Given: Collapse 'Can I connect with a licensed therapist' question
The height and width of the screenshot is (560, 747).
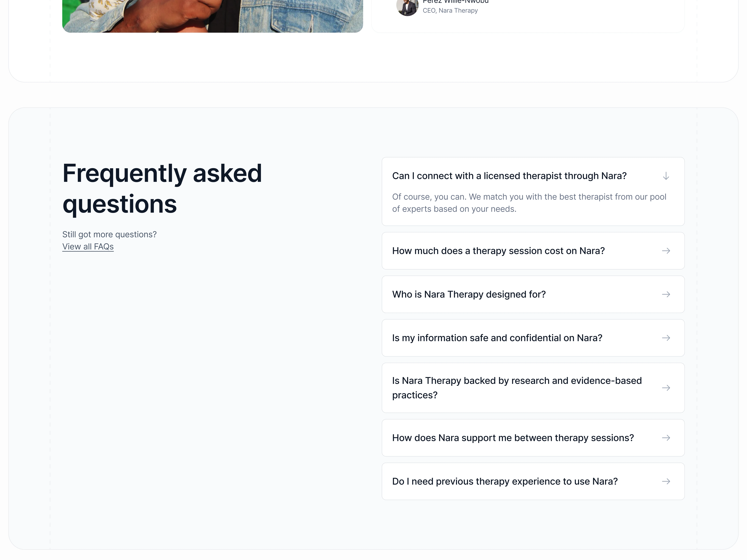Looking at the screenshot, I should tap(509, 176).
